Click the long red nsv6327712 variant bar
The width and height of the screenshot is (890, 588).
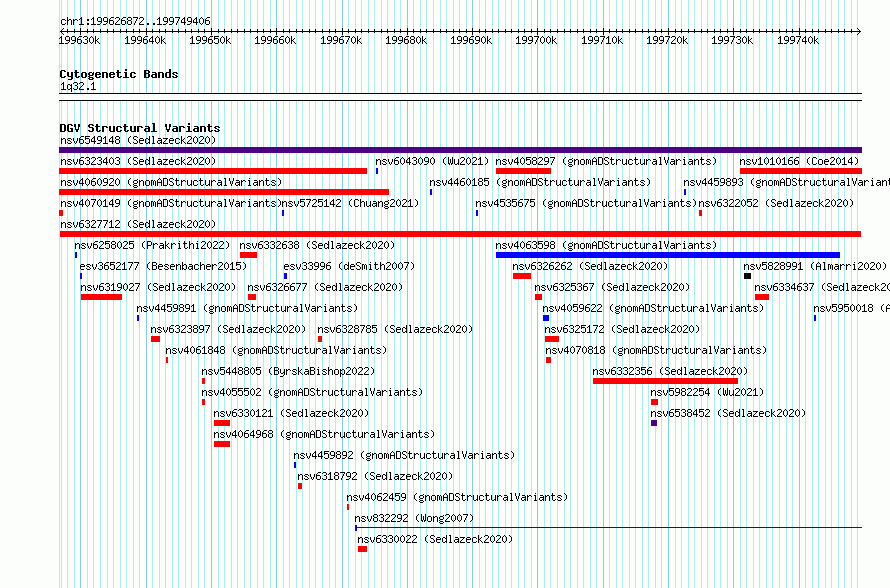[460, 234]
